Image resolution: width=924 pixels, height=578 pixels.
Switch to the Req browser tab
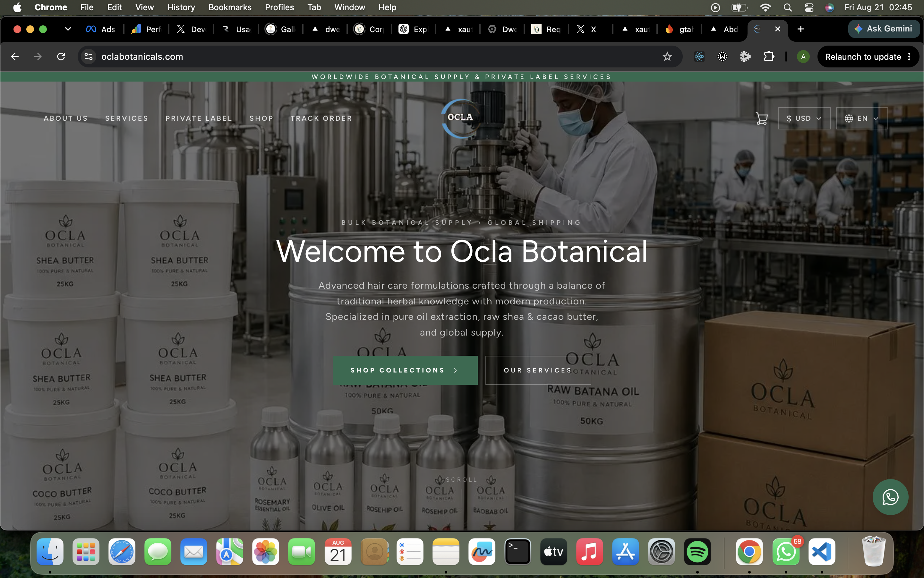pos(546,29)
